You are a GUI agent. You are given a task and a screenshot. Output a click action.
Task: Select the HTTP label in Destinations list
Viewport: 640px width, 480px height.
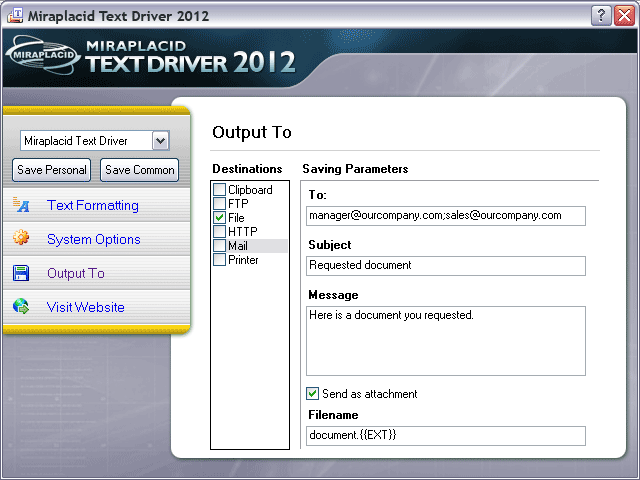(x=243, y=231)
